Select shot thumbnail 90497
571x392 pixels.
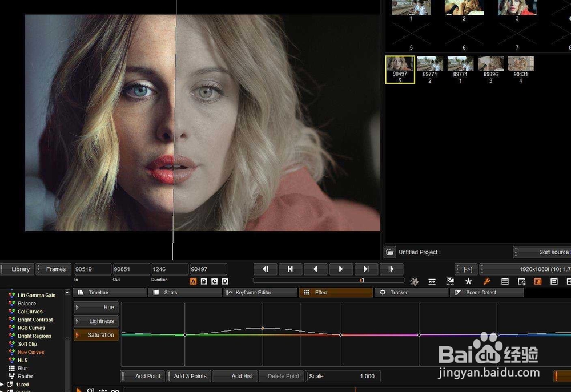tap(400, 70)
